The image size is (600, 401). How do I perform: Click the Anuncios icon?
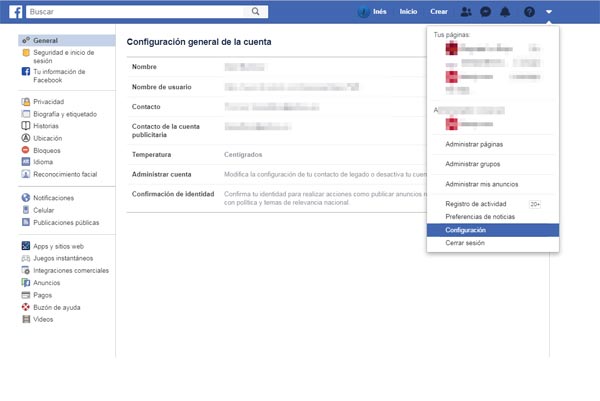click(x=26, y=282)
